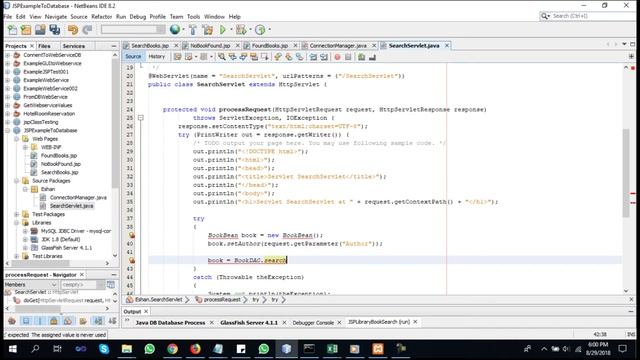
Task: Click Eshan.SearchServlet in the breadcrumb bar
Action: point(159,300)
